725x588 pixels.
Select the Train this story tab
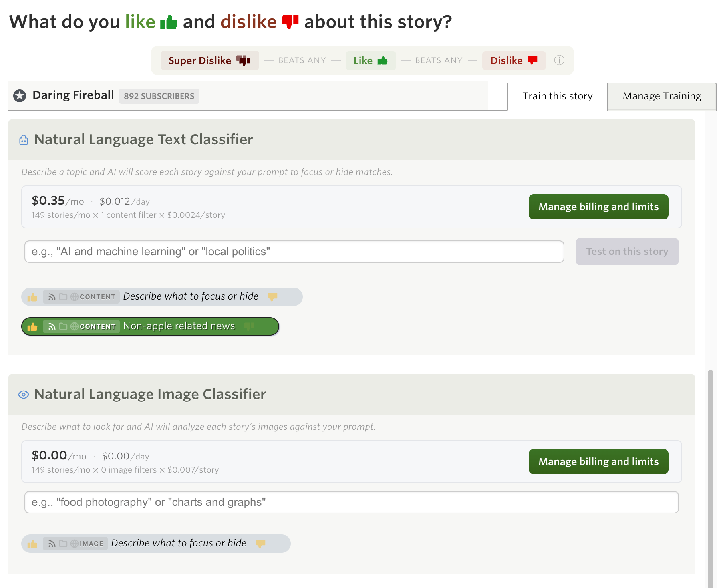(x=557, y=96)
